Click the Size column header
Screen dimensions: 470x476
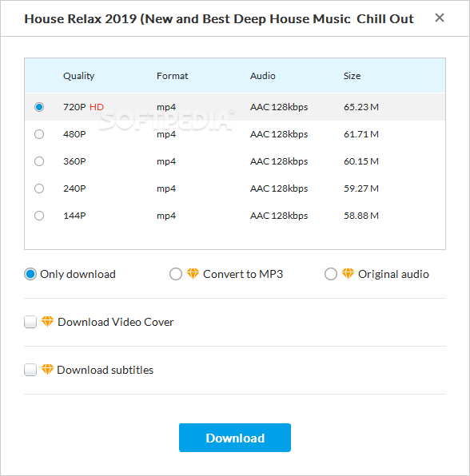(x=352, y=76)
